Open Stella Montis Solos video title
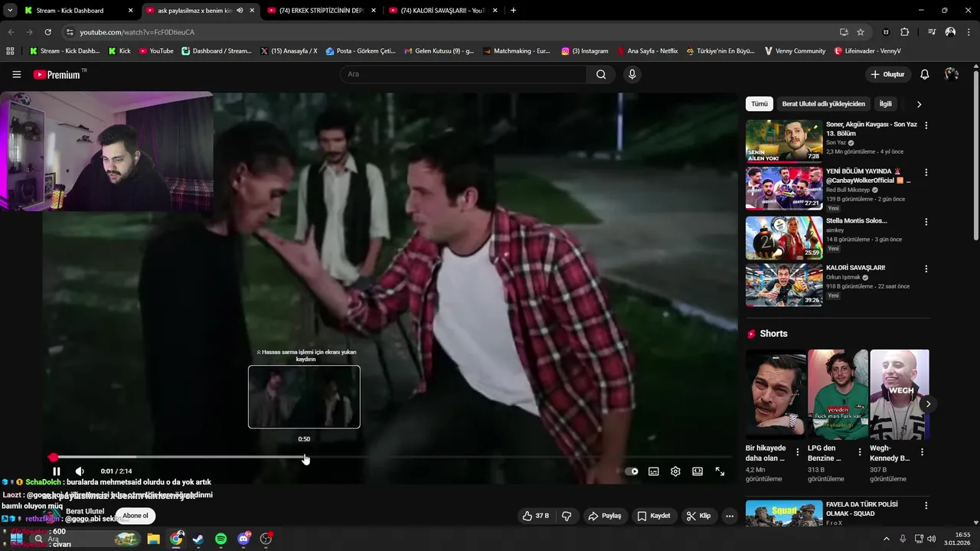Viewport: 980px width, 551px height. click(x=856, y=220)
